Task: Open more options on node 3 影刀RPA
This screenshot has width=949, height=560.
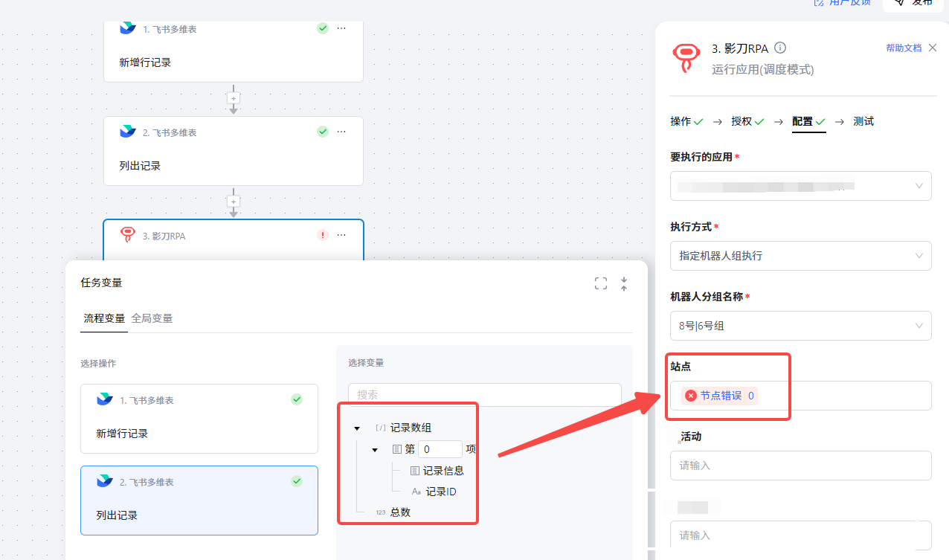Action: (341, 235)
